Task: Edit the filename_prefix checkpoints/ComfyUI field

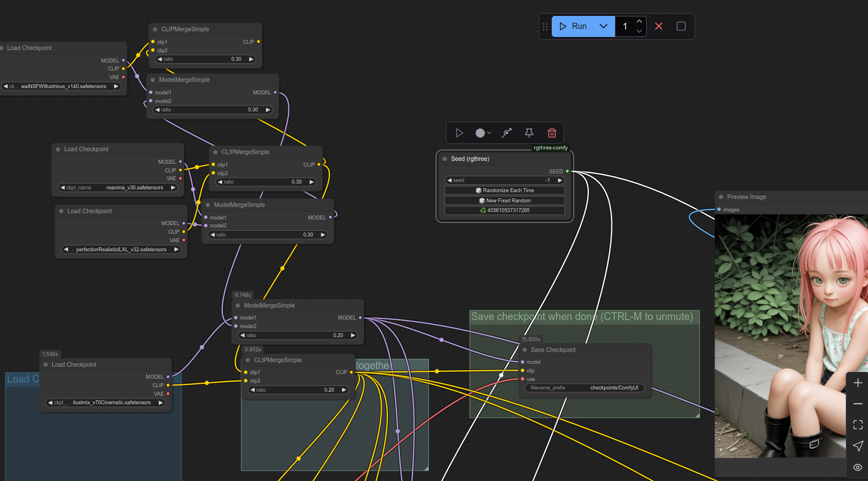Action: click(x=584, y=388)
